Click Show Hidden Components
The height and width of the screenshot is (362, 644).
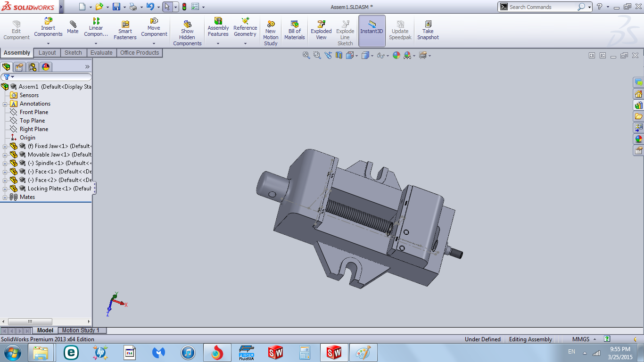(x=187, y=33)
